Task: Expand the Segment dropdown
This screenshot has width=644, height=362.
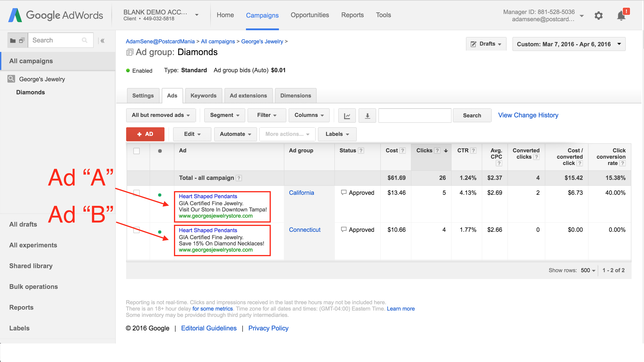Action: [225, 115]
